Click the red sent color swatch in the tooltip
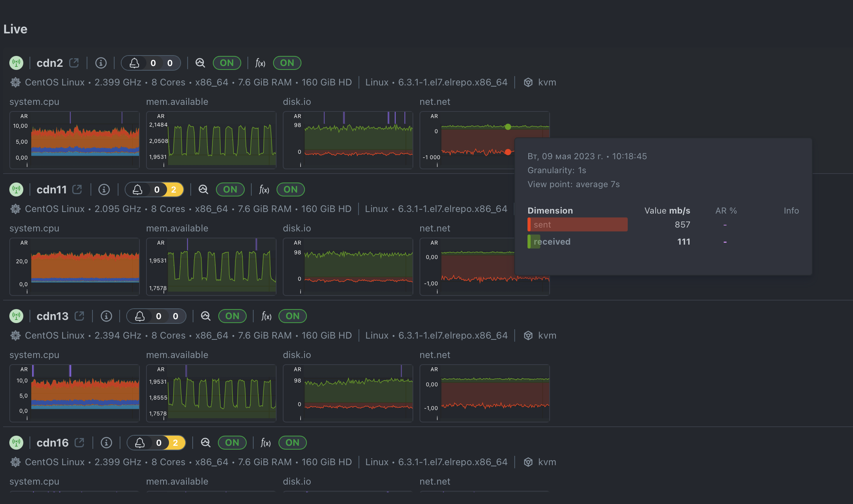The image size is (853, 504). (x=529, y=224)
